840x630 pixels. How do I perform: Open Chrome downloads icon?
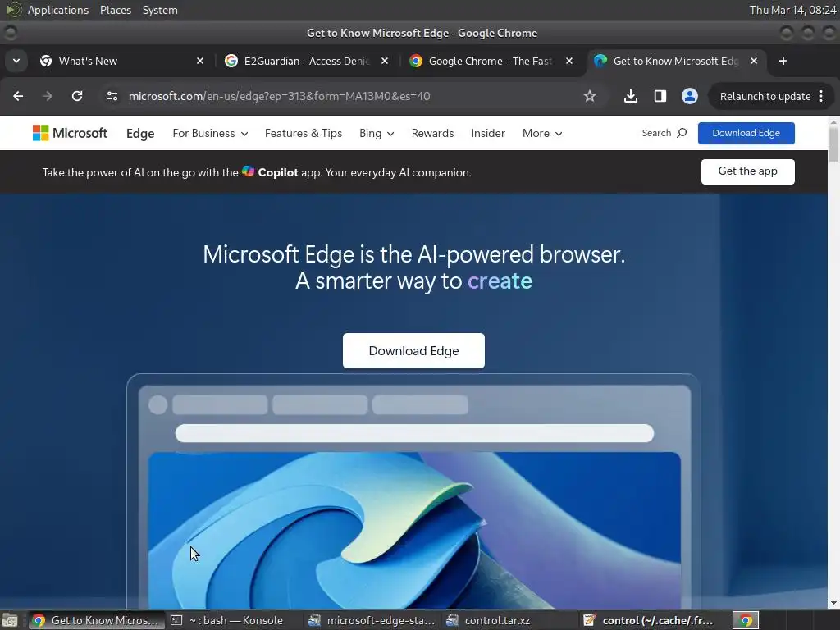[x=631, y=96]
